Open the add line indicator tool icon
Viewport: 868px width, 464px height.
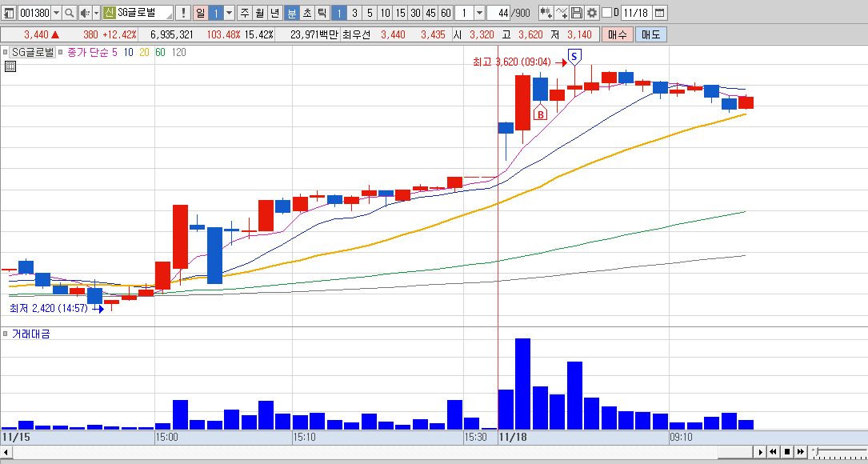(562, 13)
